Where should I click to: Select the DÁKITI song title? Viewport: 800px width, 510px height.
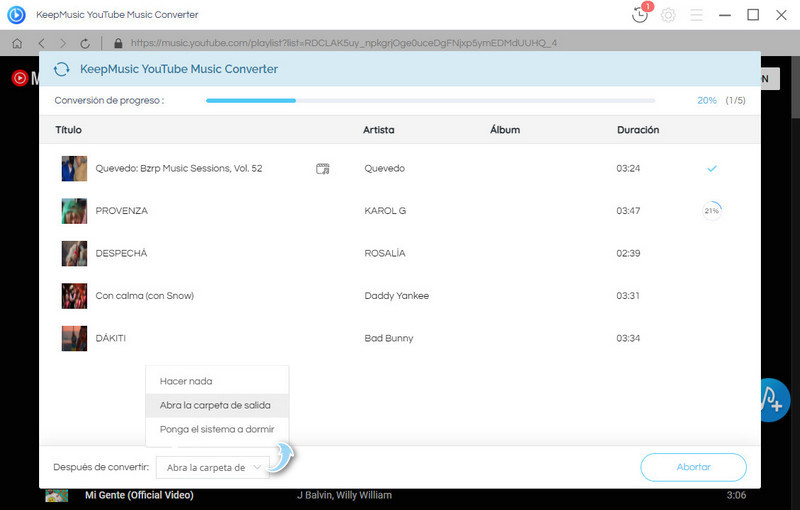click(111, 338)
